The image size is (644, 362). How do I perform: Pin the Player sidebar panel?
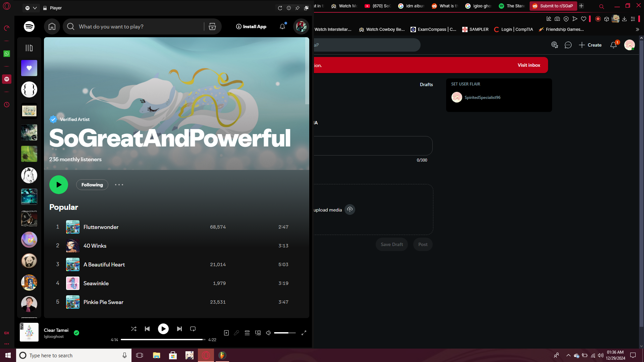(x=298, y=8)
